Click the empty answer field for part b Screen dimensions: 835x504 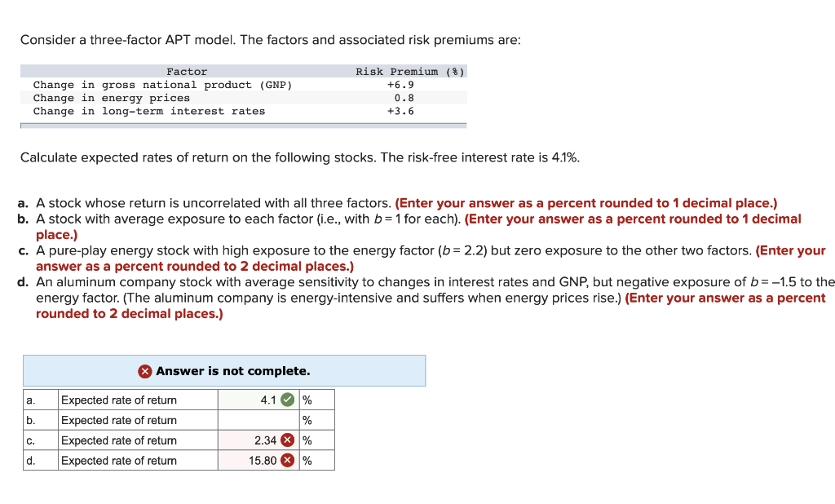pos(257,420)
